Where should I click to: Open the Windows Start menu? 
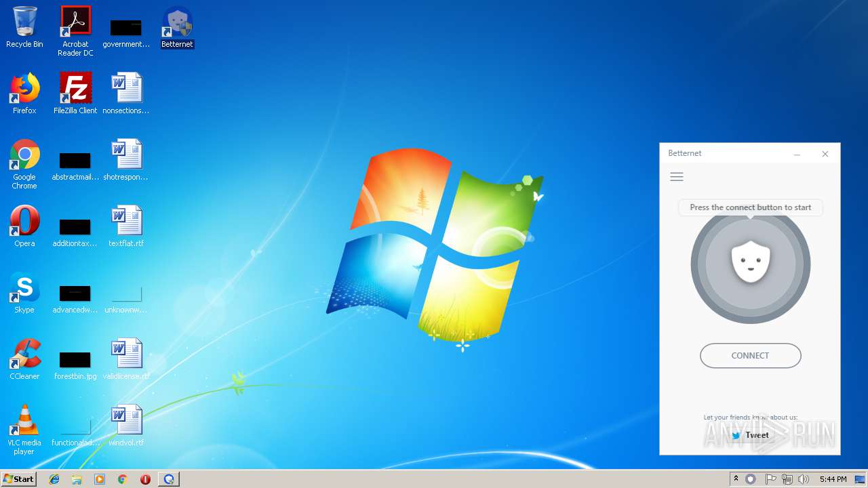(19, 479)
